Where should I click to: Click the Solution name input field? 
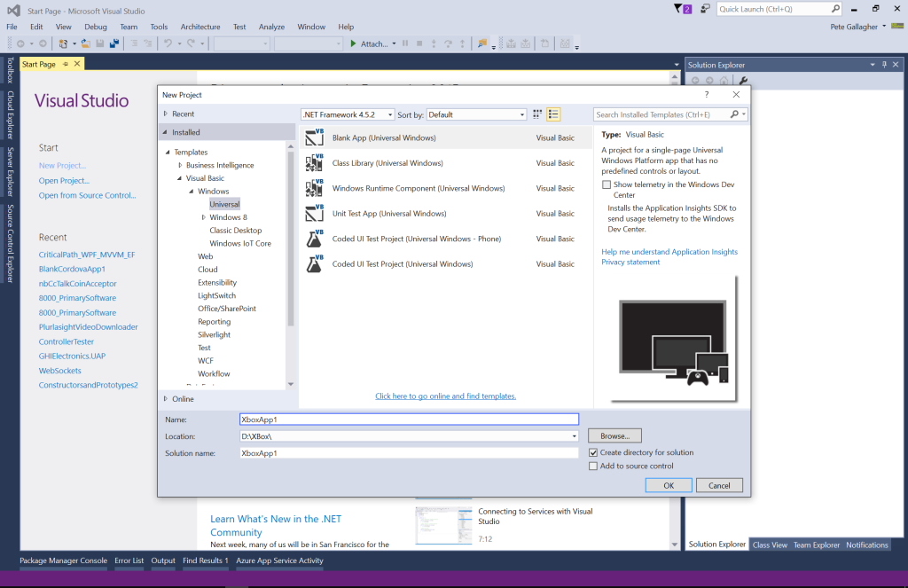[x=409, y=453]
